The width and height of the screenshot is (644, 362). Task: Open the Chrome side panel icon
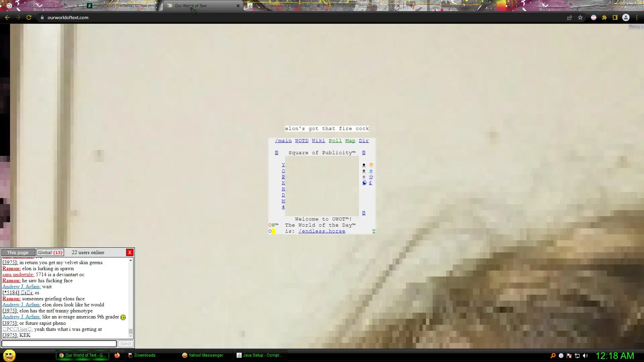[615, 17]
